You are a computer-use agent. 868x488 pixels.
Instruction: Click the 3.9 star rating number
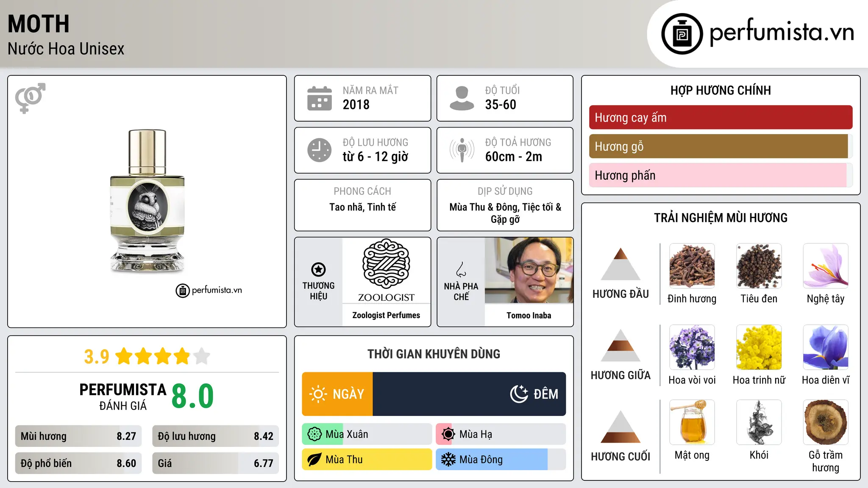click(x=97, y=357)
